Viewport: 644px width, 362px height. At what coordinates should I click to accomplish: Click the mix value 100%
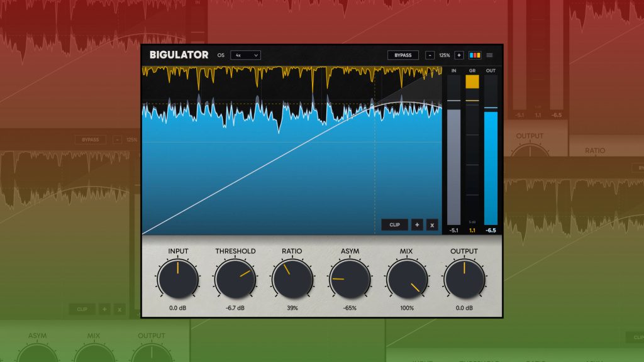click(x=407, y=308)
